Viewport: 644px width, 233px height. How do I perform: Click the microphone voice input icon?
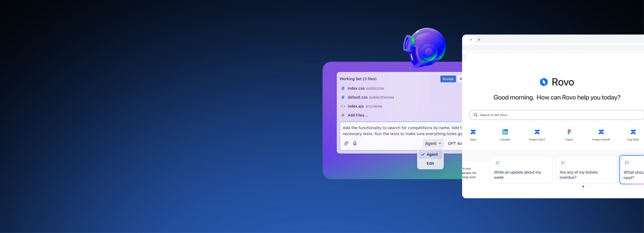tap(355, 143)
